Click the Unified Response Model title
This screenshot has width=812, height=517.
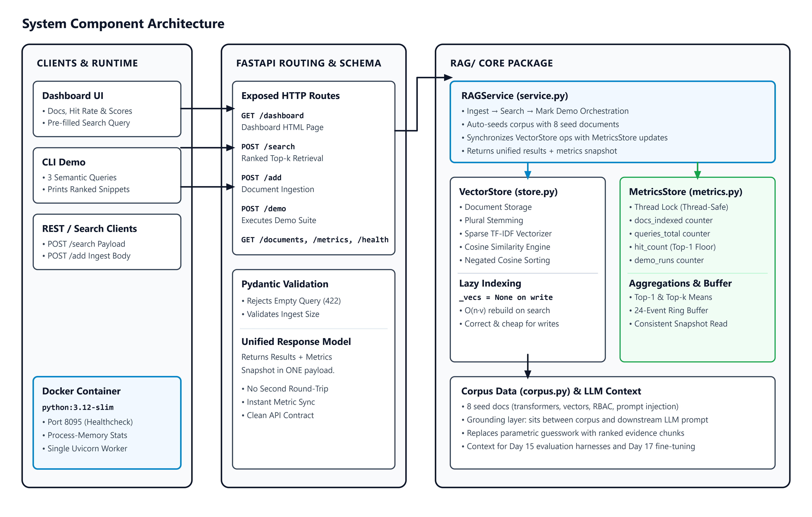[296, 342]
